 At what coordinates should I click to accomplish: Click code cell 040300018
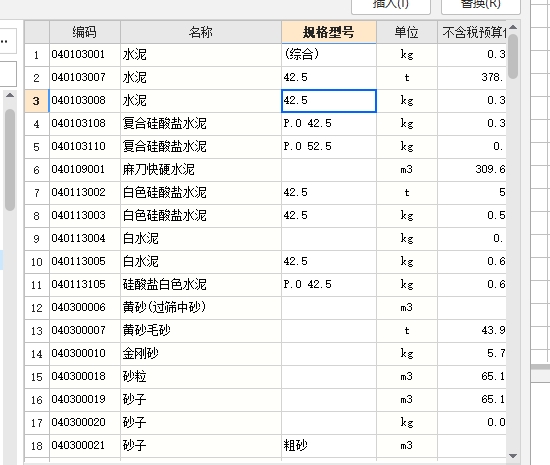pyautogui.click(x=85, y=377)
